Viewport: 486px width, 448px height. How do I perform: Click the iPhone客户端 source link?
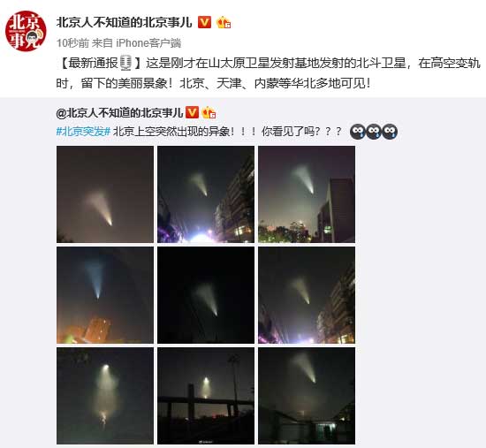point(148,42)
